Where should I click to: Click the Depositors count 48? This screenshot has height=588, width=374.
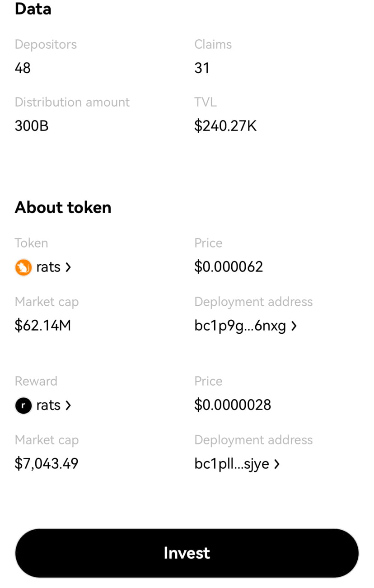[22, 68]
